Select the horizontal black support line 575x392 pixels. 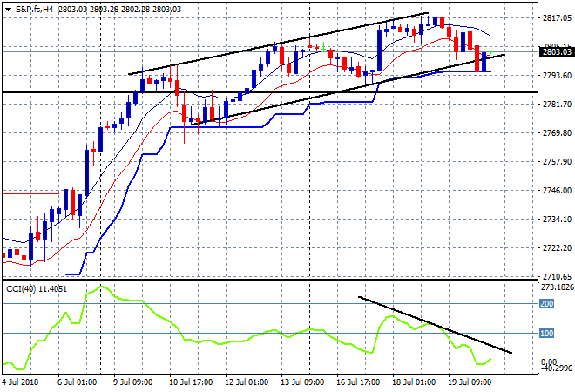[270, 92]
